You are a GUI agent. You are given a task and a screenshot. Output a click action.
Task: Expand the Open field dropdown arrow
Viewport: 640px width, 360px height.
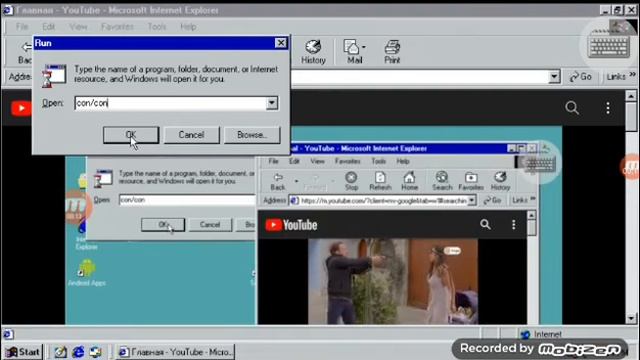tap(272, 103)
